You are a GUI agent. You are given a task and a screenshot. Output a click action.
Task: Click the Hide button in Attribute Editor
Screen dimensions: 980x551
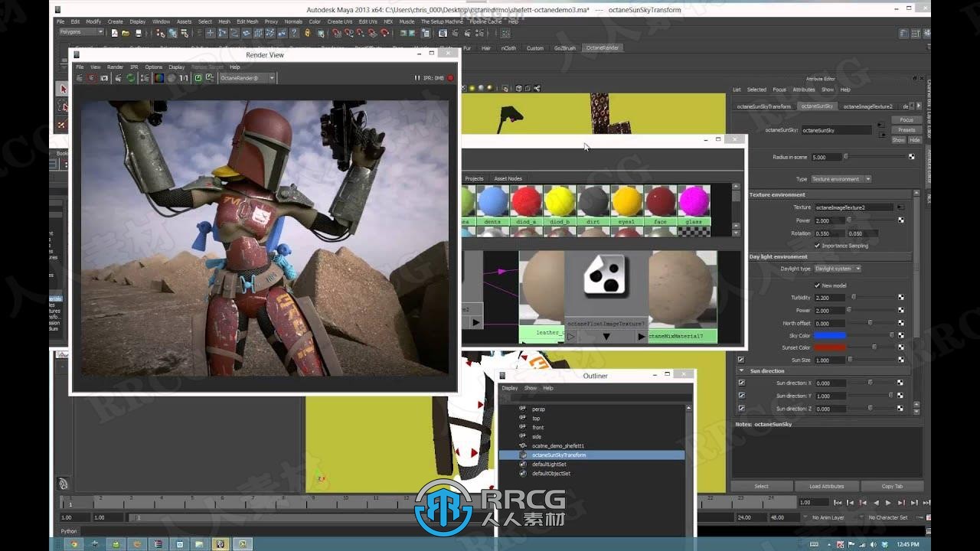pyautogui.click(x=915, y=140)
